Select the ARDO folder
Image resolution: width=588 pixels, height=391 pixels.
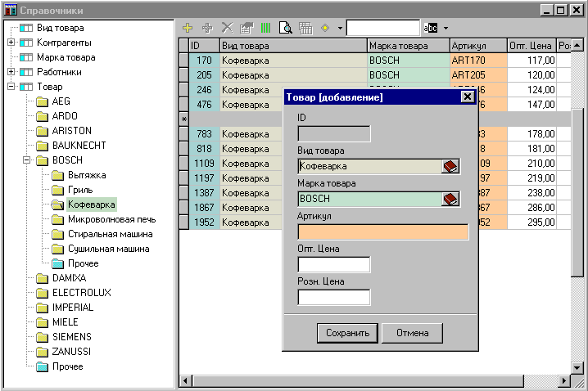point(65,116)
